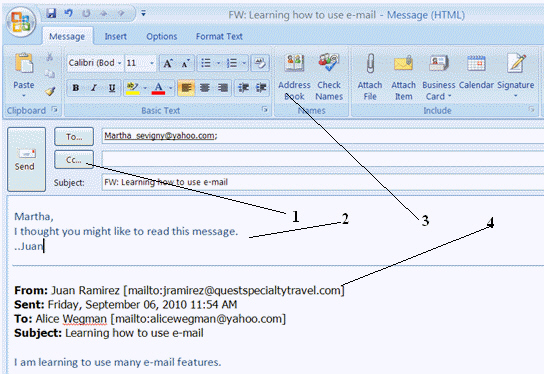
Task: Open the Options ribbon tab
Action: pyautogui.click(x=162, y=36)
